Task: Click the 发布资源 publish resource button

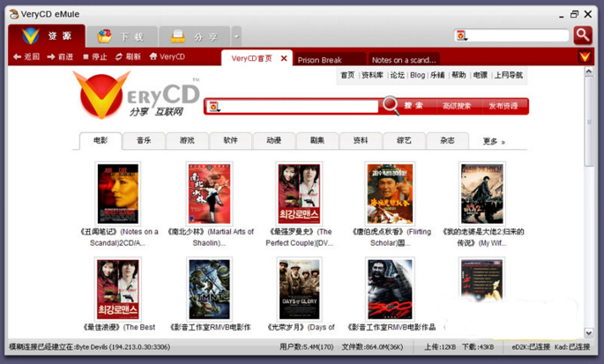Action: coord(503,106)
